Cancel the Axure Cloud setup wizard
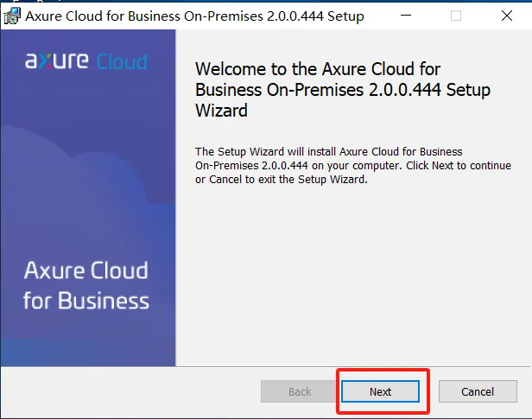This screenshot has width=532, height=419. (478, 391)
